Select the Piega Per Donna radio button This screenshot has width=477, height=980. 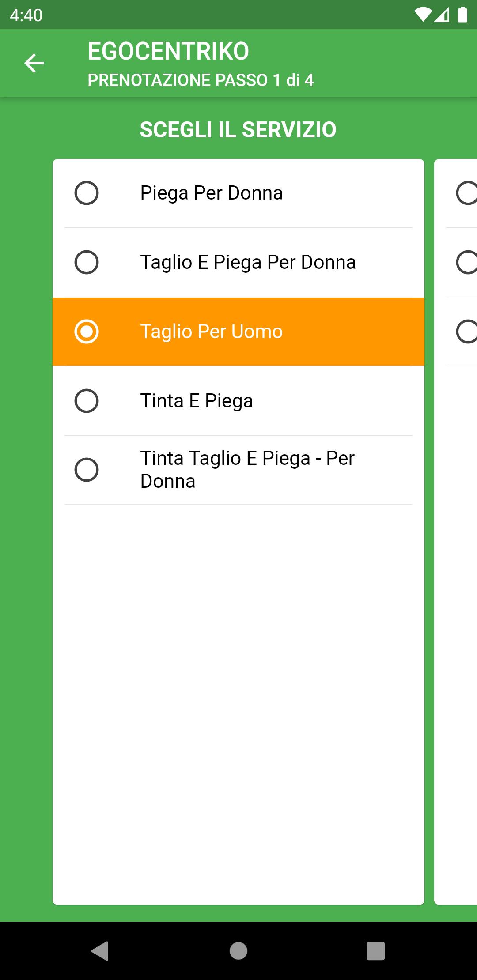[x=87, y=193]
